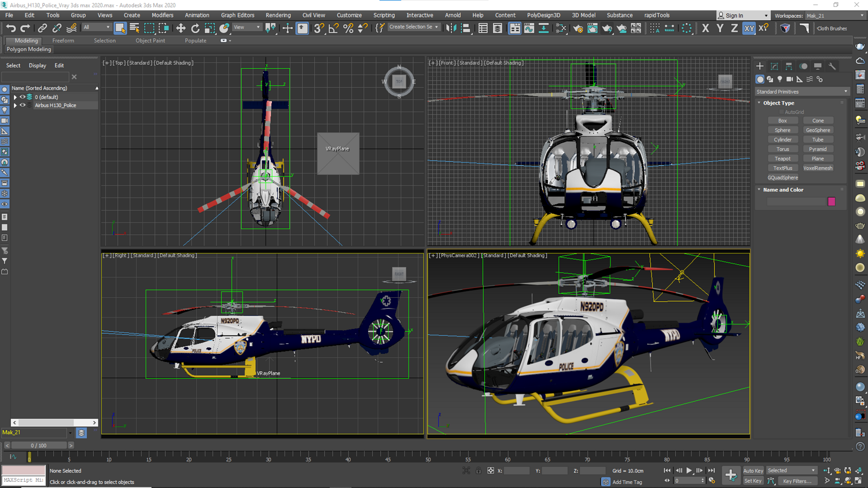Open the Utilities wrench panel icon

point(832,66)
